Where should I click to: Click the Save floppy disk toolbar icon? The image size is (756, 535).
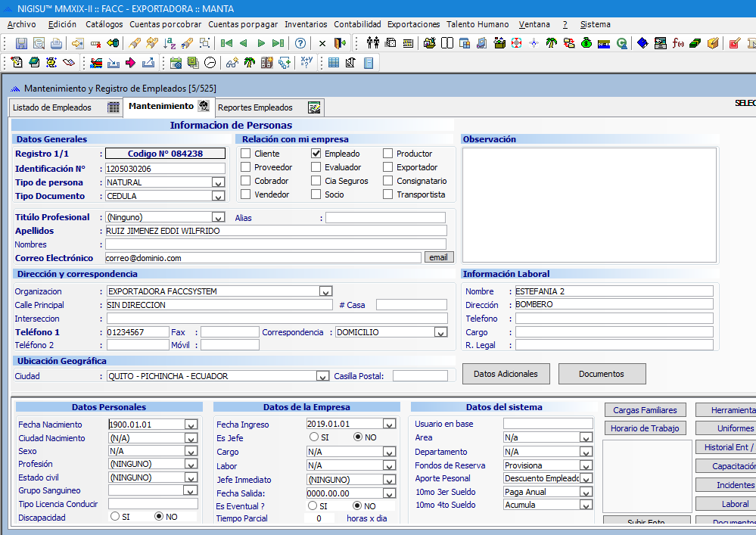point(21,43)
